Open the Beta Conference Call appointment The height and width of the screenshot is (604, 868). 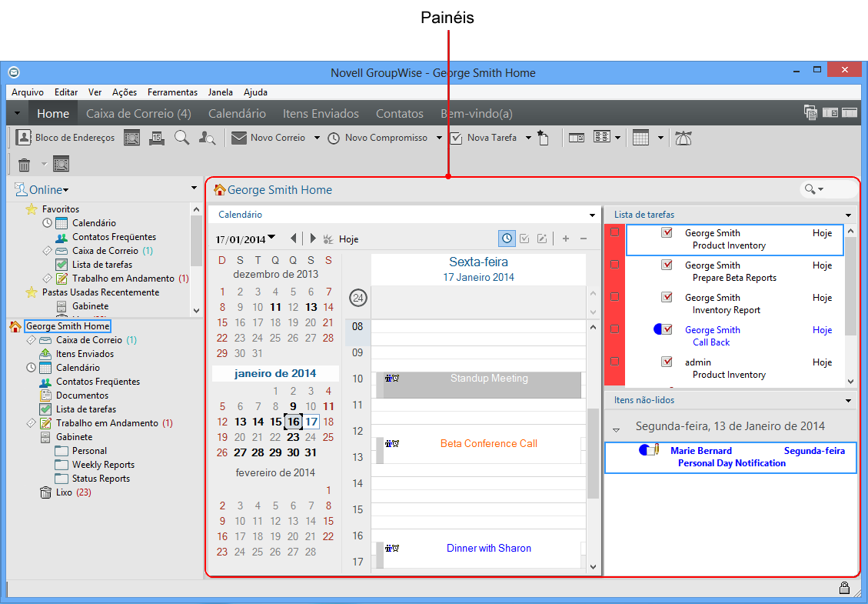click(479, 450)
